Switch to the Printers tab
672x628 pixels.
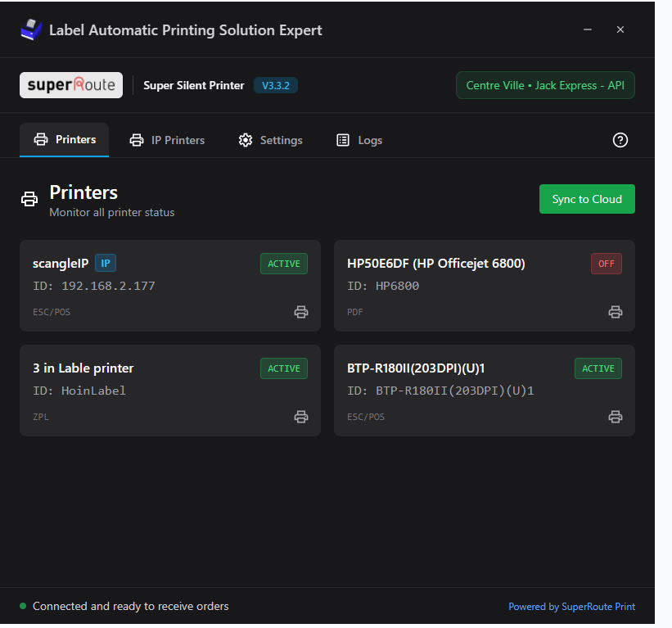[x=65, y=140]
